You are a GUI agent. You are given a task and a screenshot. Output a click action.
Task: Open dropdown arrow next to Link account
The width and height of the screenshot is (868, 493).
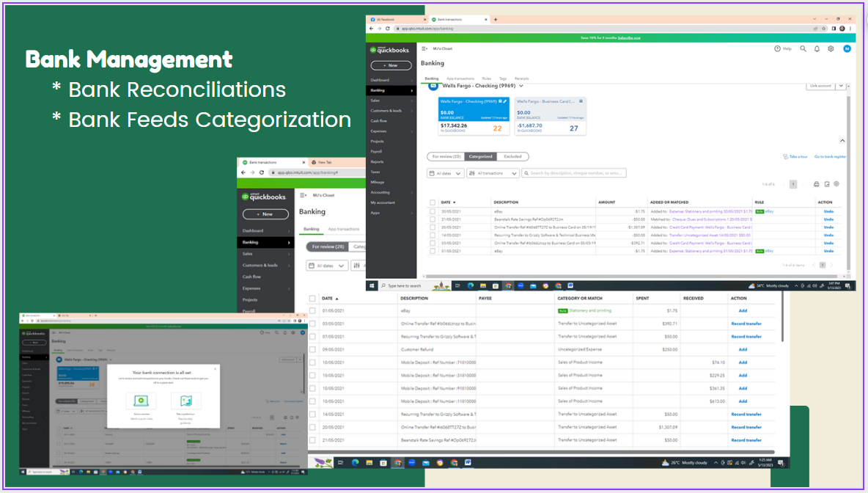[841, 86]
